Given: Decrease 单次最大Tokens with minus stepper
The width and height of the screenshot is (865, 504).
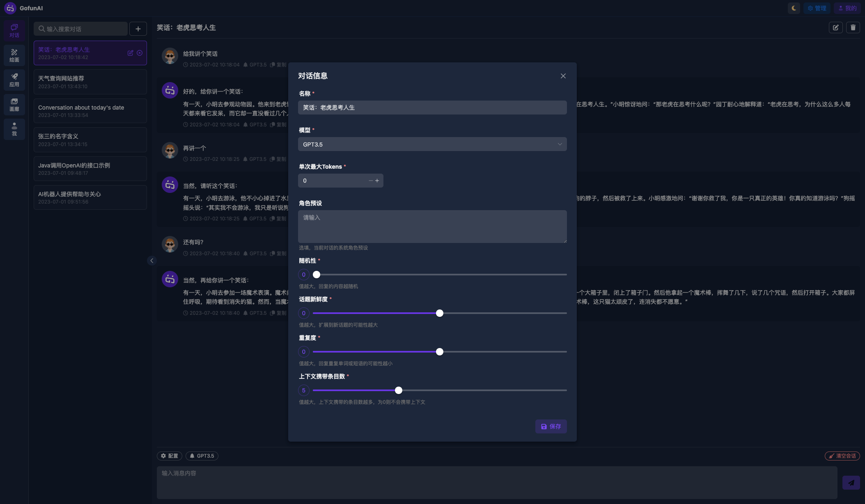Looking at the screenshot, I should 371,181.
